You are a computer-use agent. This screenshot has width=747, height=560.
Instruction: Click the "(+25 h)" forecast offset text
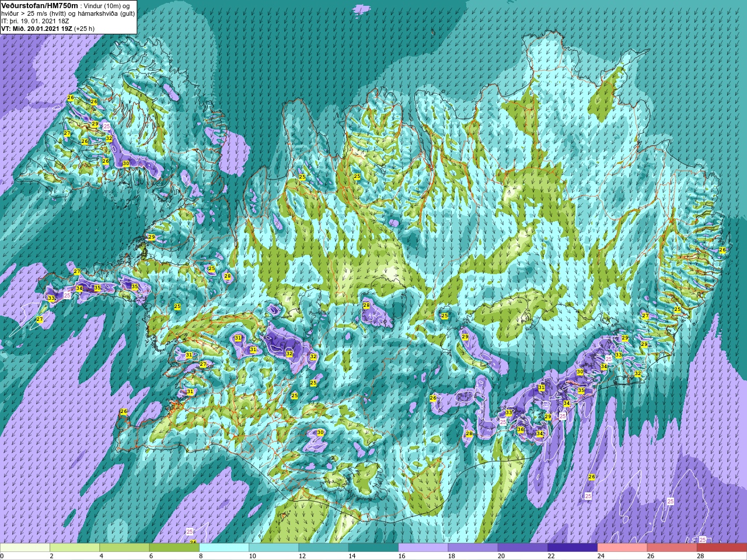click(84, 28)
